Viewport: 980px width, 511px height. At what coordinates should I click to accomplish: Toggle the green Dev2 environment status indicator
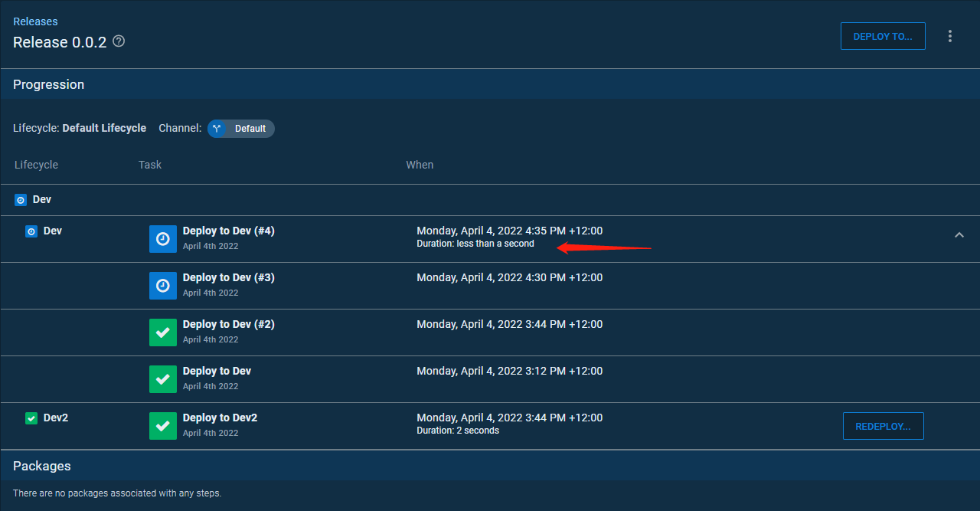tap(31, 418)
